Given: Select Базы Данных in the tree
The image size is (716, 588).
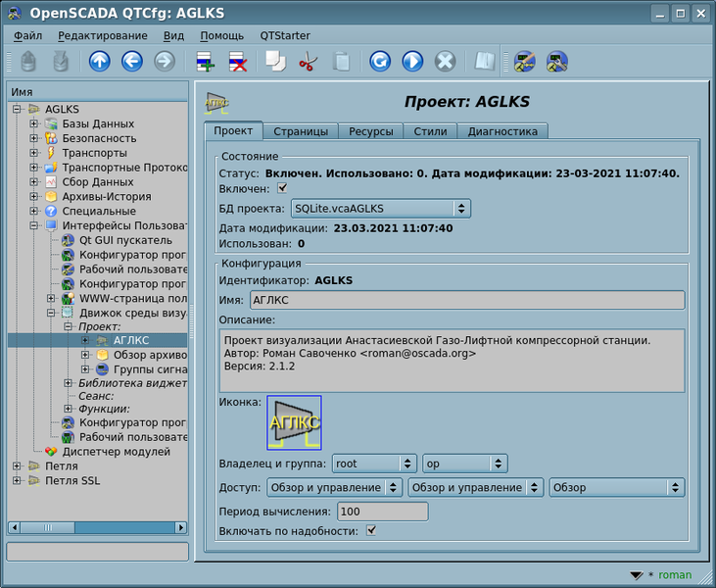Looking at the screenshot, I should 98,123.
